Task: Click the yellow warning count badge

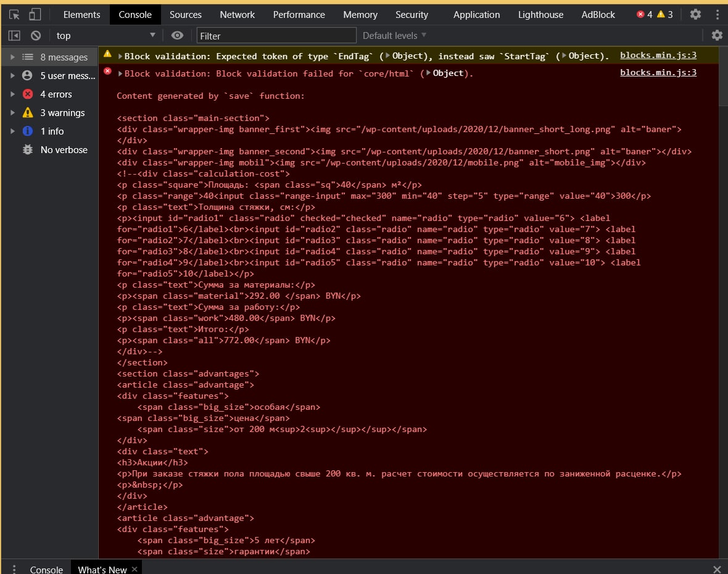Action: coord(665,14)
